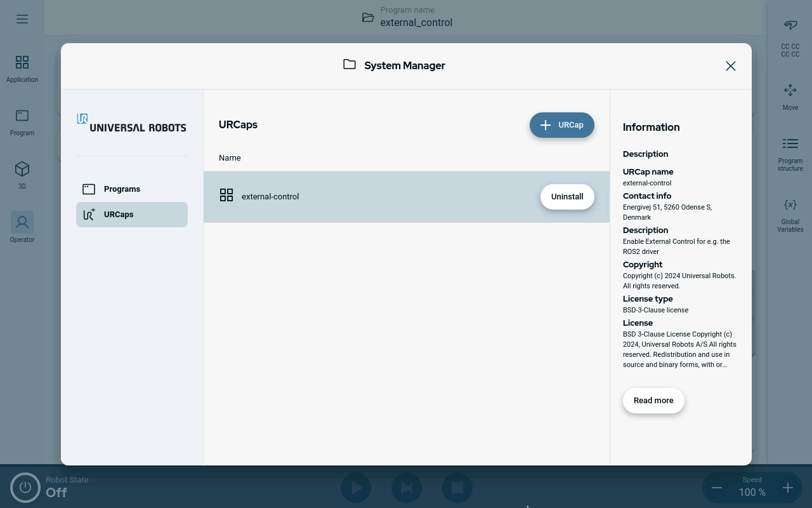
Task: Open the hamburger menu icon
Action: (x=22, y=19)
